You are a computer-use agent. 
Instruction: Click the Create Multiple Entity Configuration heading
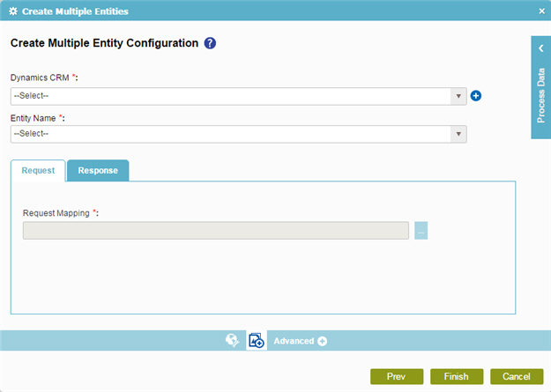(x=104, y=43)
